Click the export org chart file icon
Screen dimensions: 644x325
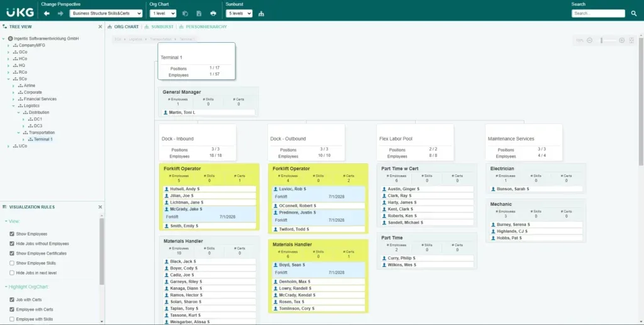(x=199, y=14)
